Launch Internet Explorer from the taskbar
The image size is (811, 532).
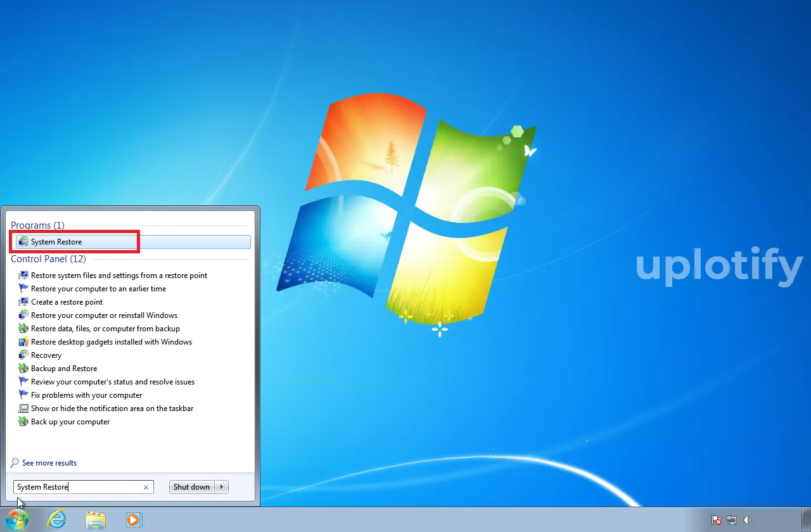(57, 520)
